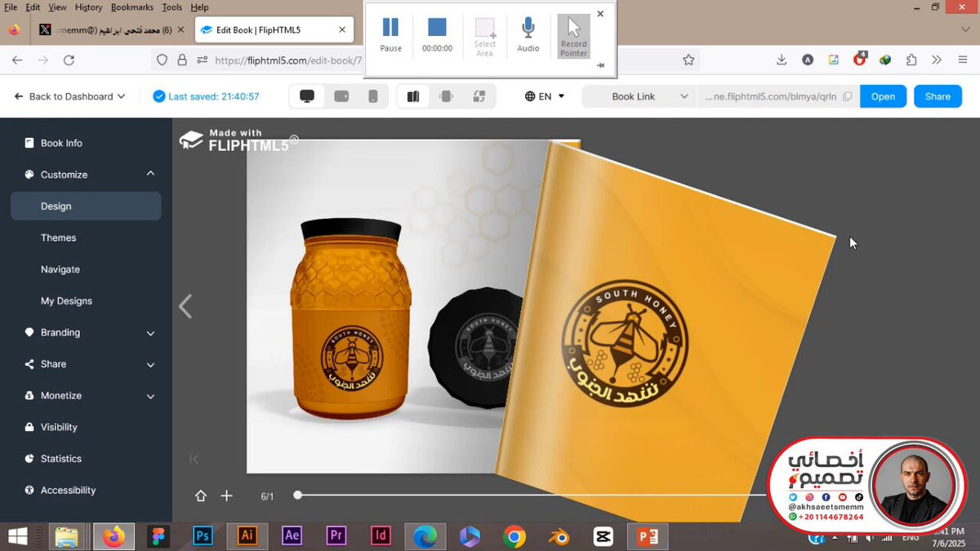Open the File menu in Firefox
Image resolution: width=980 pixels, height=551 pixels.
(x=11, y=7)
